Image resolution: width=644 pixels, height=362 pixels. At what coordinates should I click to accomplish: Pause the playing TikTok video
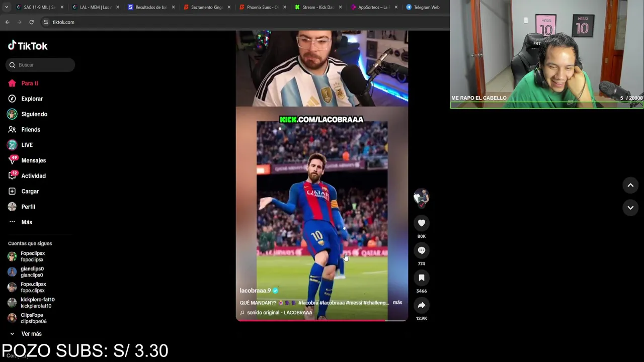click(x=322, y=176)
